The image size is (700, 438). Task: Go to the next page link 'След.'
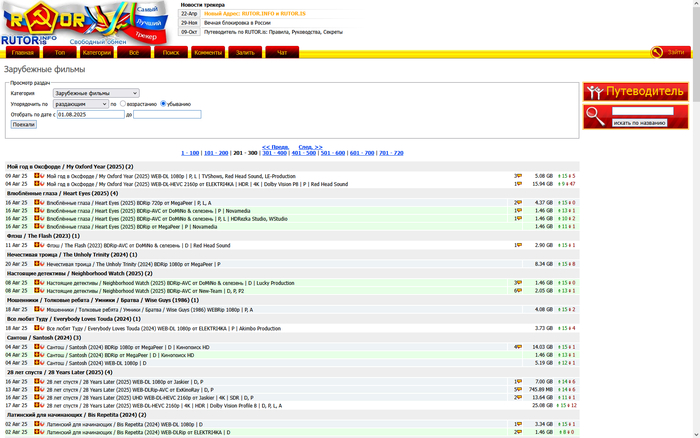click(x=310, y=147)
